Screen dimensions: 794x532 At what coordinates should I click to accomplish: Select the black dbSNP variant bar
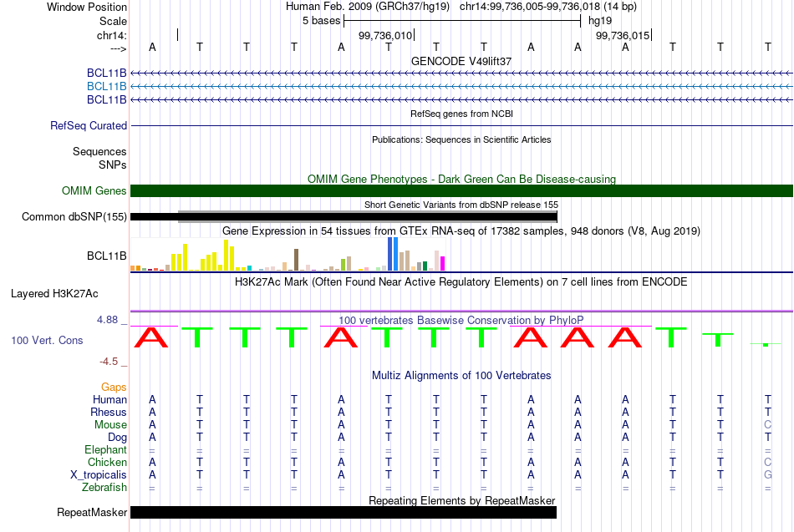pos(344,217)
